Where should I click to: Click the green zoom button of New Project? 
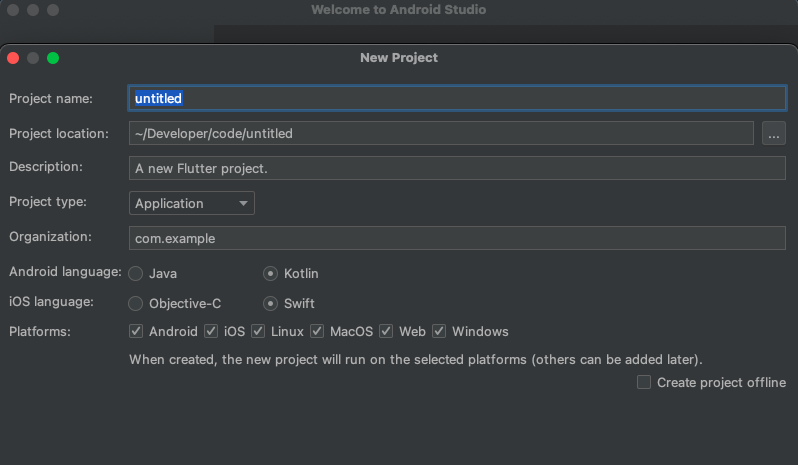[x=53, y=58]
